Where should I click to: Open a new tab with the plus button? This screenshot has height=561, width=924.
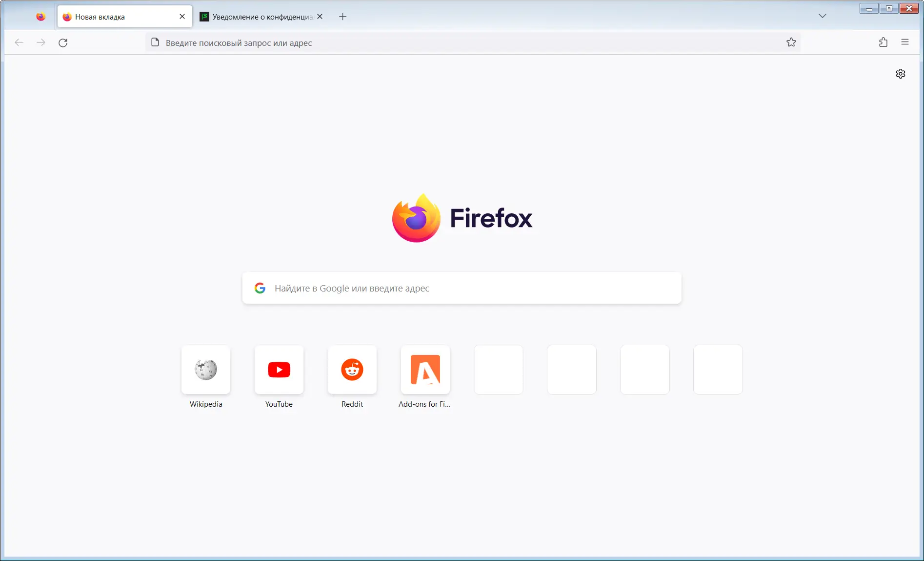342,16
